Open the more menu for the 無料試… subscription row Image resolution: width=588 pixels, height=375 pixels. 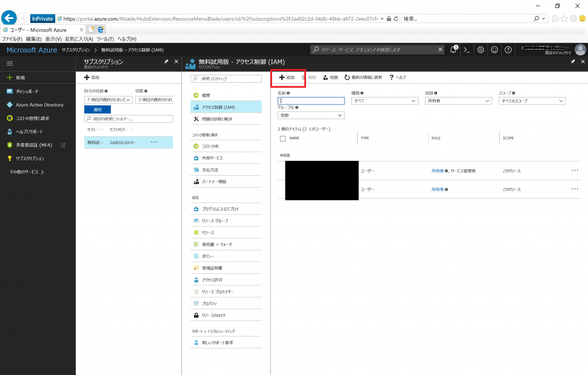click(154, 142)
